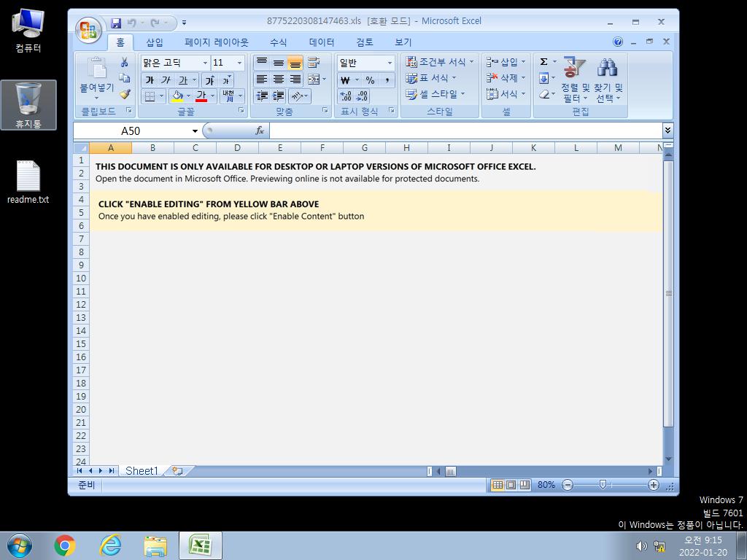Open Sort & Filter funnel menu
The image size is (747, 560).
tap(575, 79)
